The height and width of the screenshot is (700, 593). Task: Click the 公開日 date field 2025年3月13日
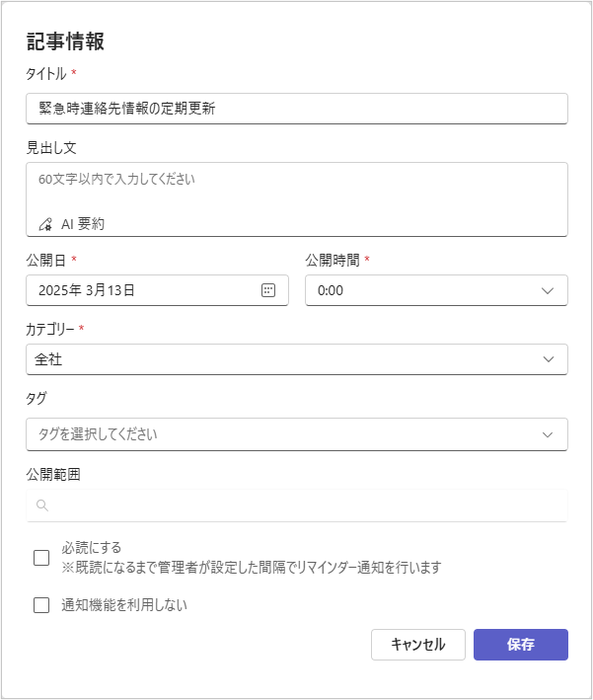(x=157, y=290)
